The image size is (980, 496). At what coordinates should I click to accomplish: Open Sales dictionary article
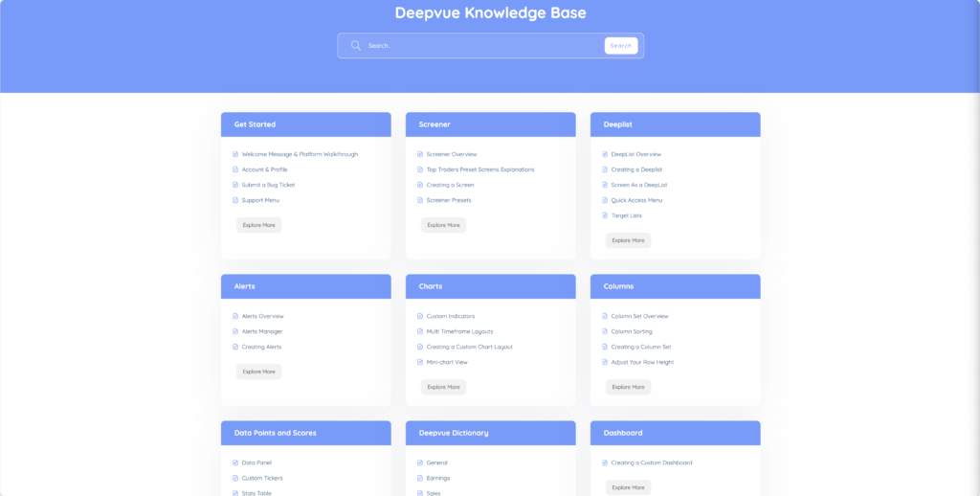(434, 493)
